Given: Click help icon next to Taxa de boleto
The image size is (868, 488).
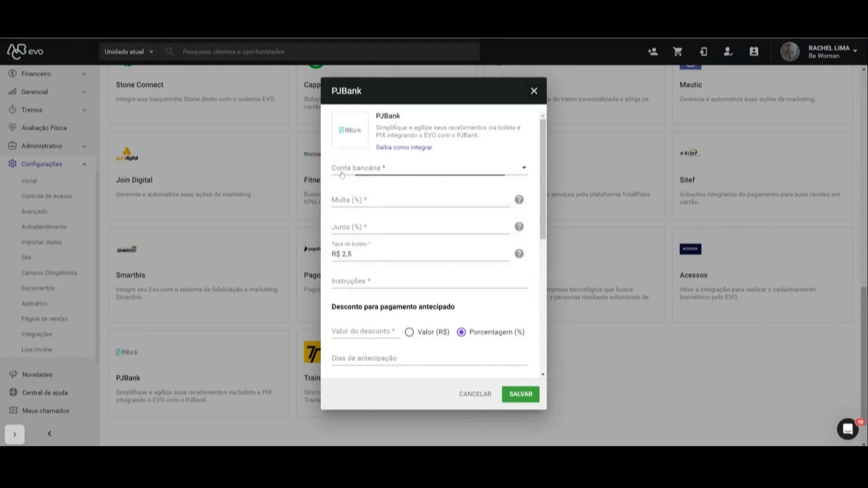Looking at the screenshot, I should point(519,254).
